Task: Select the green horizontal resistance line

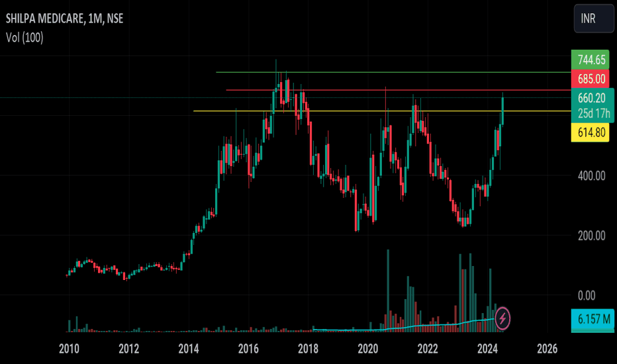Action: pos(393,72)
